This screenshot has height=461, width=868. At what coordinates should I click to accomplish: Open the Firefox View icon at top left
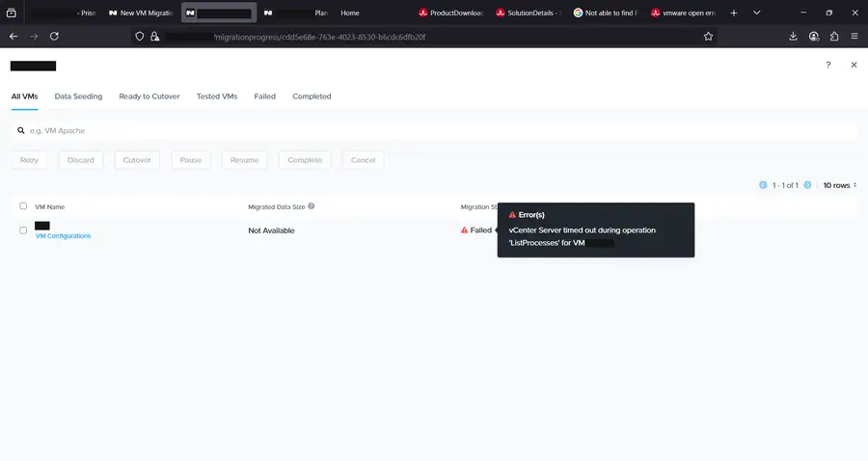(x=11, y=13)
